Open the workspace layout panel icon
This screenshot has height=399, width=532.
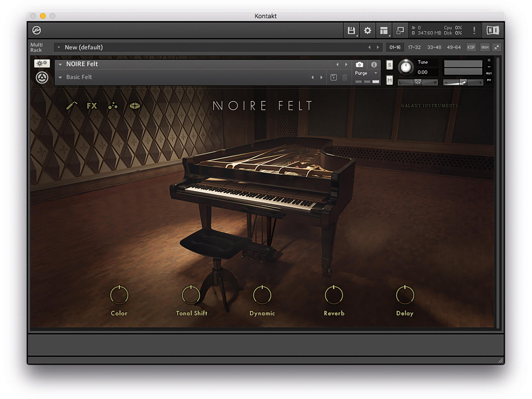[384, 30]
